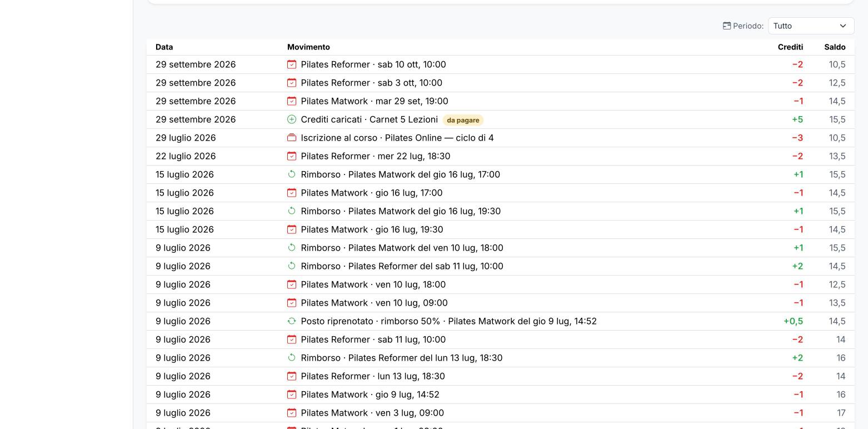The image size is (868, 429).
Task: Click booking icon for Pilates Matwork gio 16 lug, 19:30
Action: coord(292,230)
